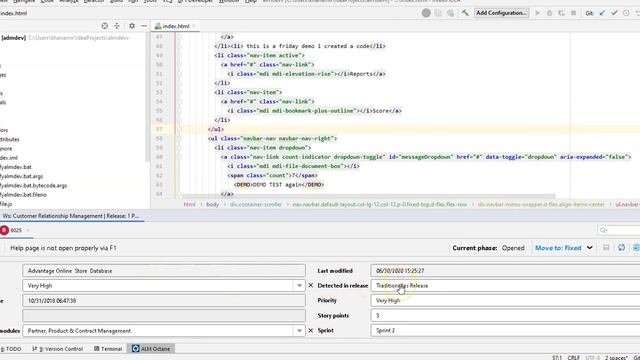Clear the application modules field with its X
The width and height of the screenshot is (640, 360).
click(x=311, y=330)
